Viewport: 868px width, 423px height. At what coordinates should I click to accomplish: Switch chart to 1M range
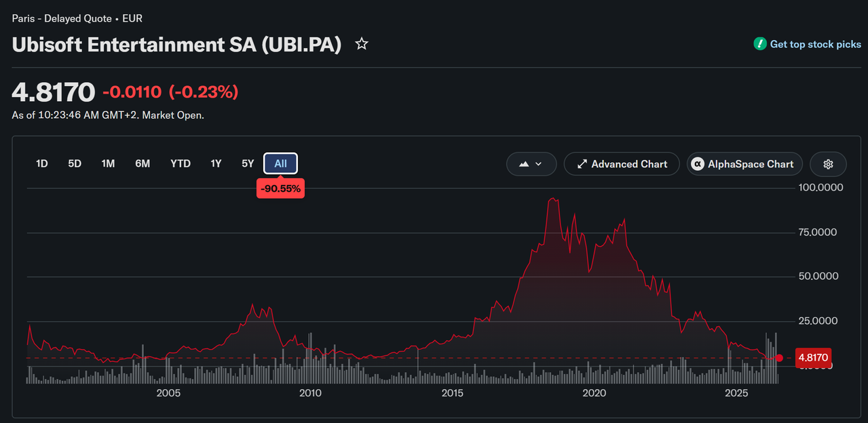click(x=108, y=163)
